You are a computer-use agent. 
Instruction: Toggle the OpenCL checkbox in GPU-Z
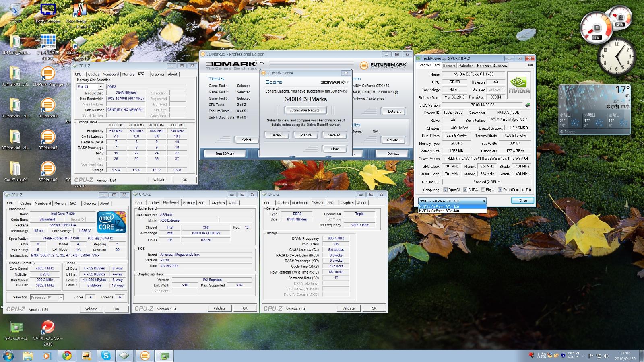point(445,190)
